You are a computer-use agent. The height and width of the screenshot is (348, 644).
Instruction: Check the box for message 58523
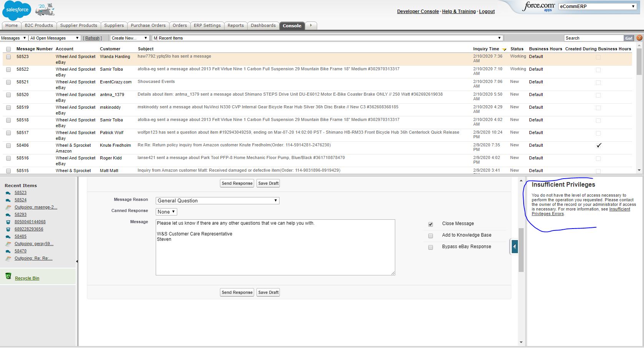tap(8, 57)
